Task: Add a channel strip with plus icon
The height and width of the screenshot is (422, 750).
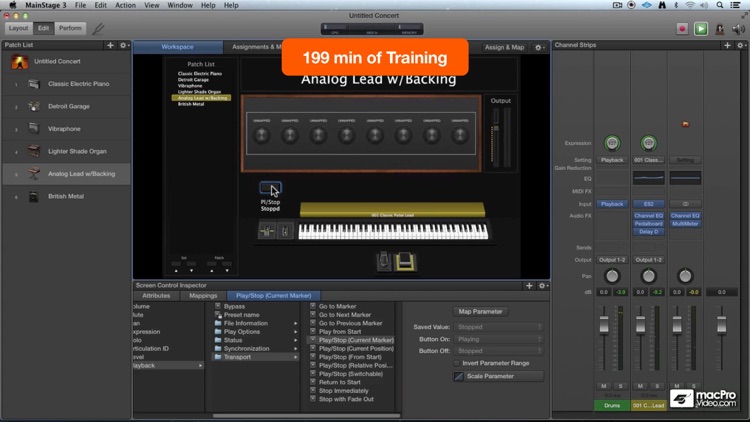Action: coord(728,45)
